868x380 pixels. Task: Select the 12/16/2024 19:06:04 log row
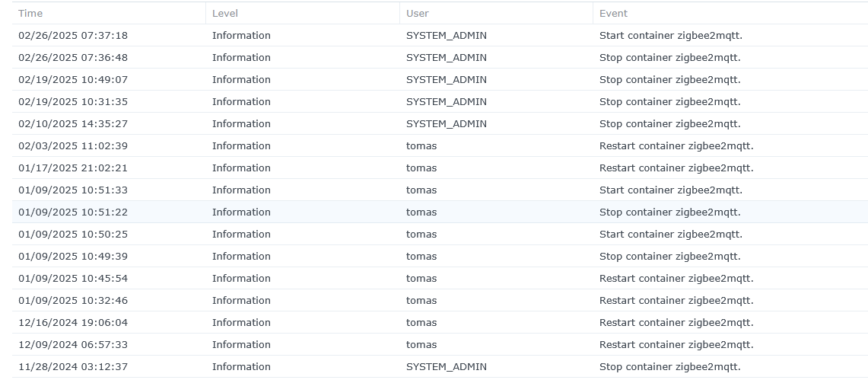click(73, 323)
